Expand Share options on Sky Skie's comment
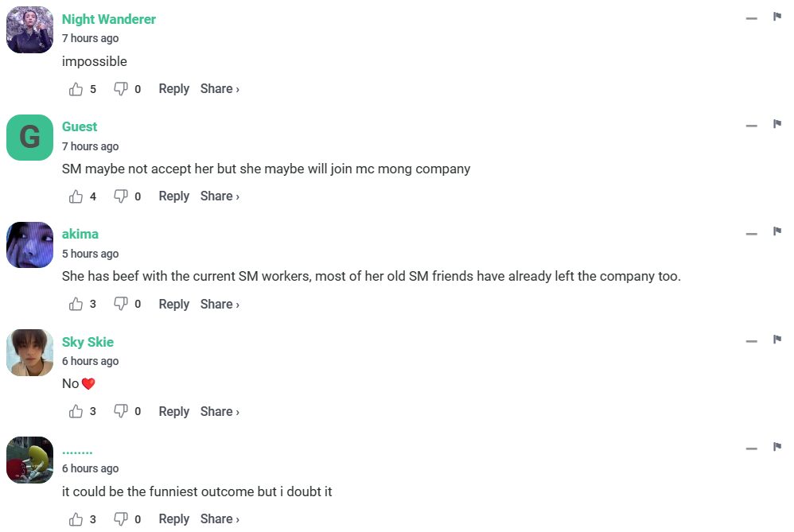Screen dimensions: 794x532 (220, 411)
